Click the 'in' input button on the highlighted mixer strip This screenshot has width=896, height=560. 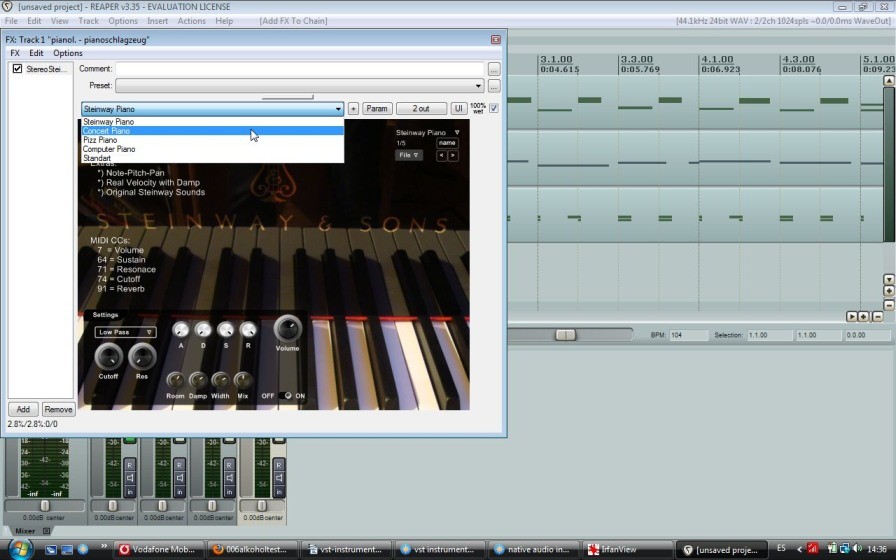pyautogui.click(x=279, y=491)
